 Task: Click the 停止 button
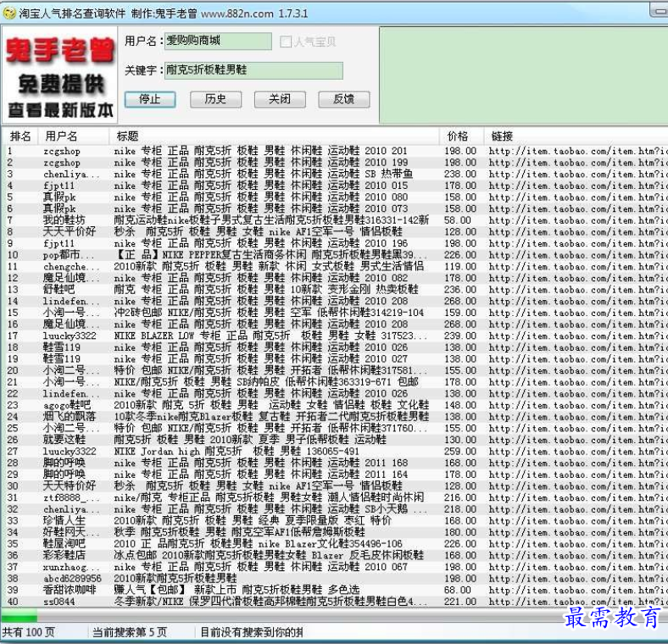coord(150,99)
